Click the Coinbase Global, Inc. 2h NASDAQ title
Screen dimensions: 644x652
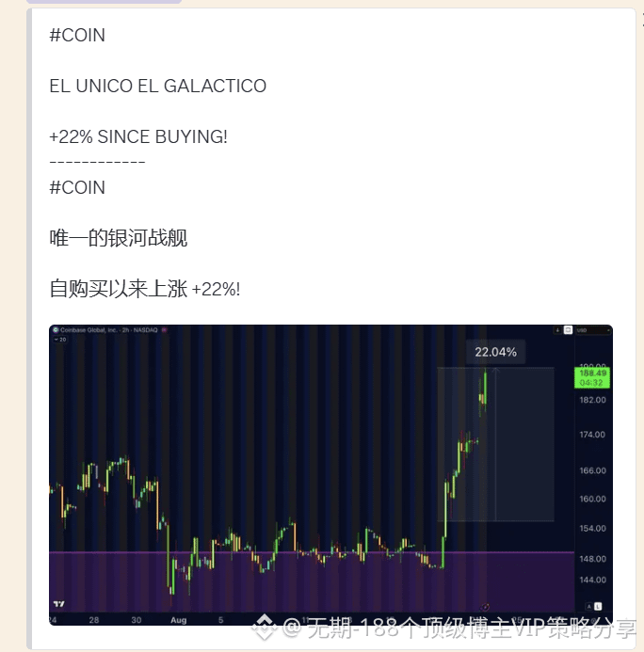point(109,330)
